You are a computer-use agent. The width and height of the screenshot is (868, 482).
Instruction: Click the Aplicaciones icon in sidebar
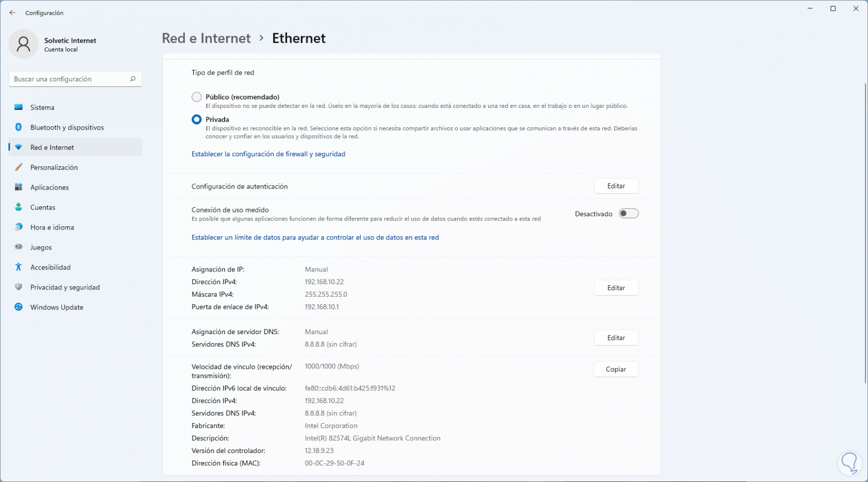pyautogui.click(x=18, y=187)
